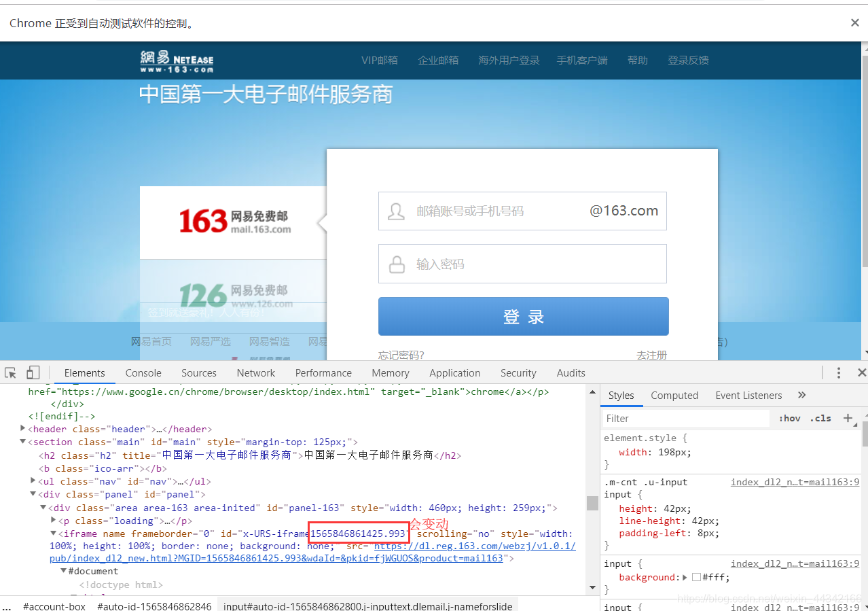This screenshot has width=868, height=611.
Task: Select the Styles sidebar tab
Action: coord(621,395)
